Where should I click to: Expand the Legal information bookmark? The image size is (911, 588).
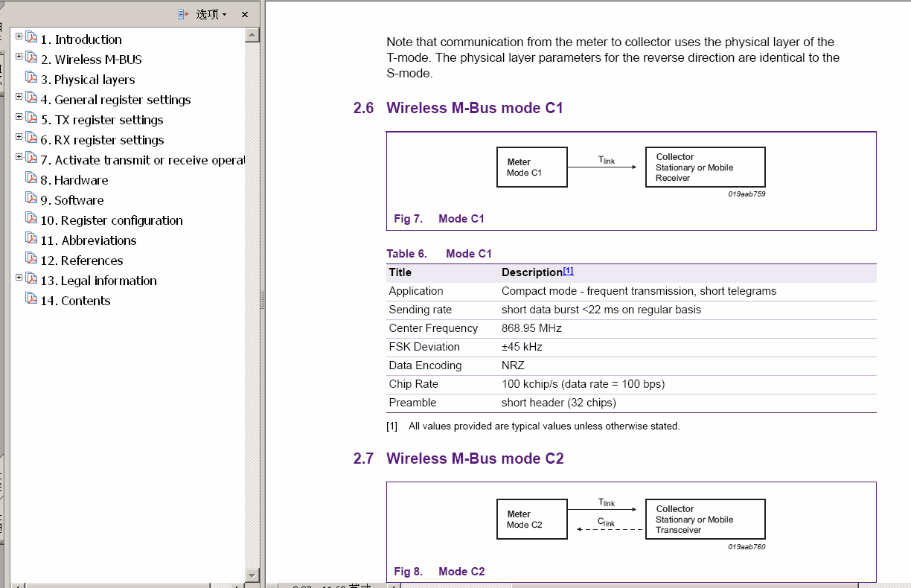(x=19, y=278)
